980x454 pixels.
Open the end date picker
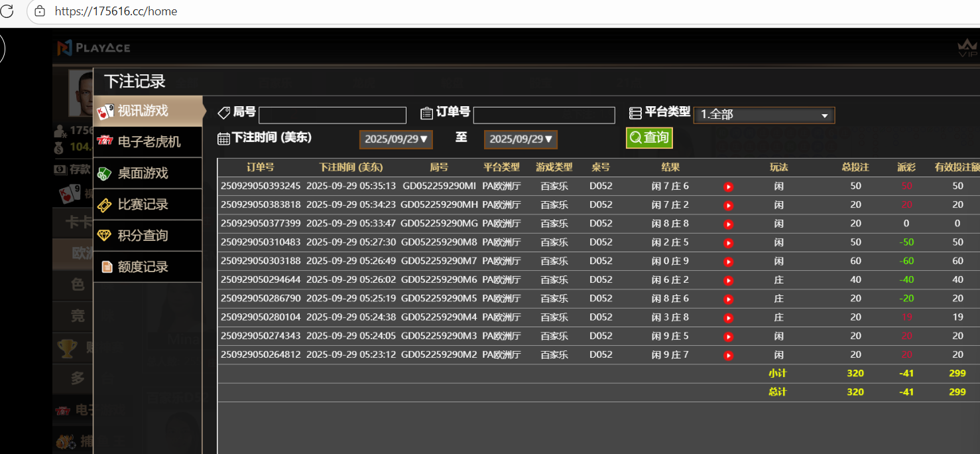[x=521, y=139]
